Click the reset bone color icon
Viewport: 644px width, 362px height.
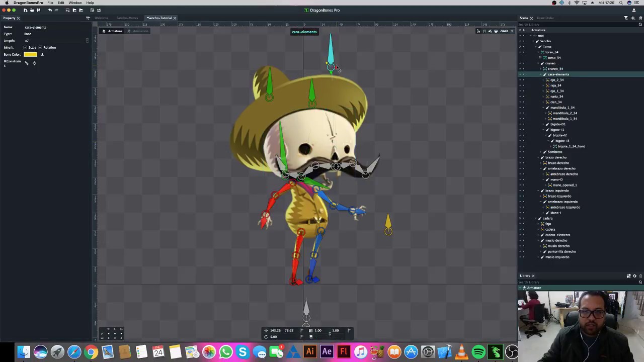[x=42, y=54]
